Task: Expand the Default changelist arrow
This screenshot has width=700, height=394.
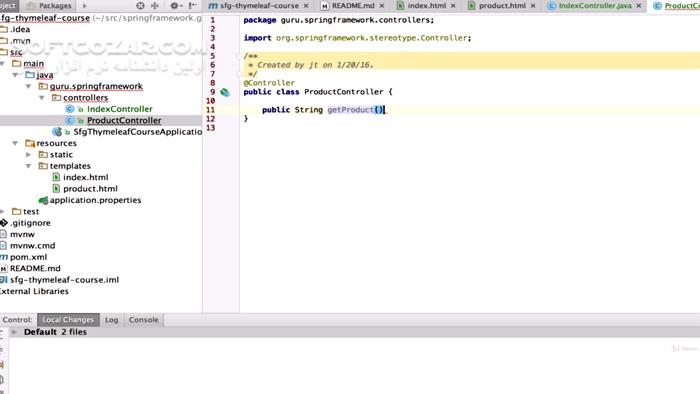Action: tap(14, 332)
